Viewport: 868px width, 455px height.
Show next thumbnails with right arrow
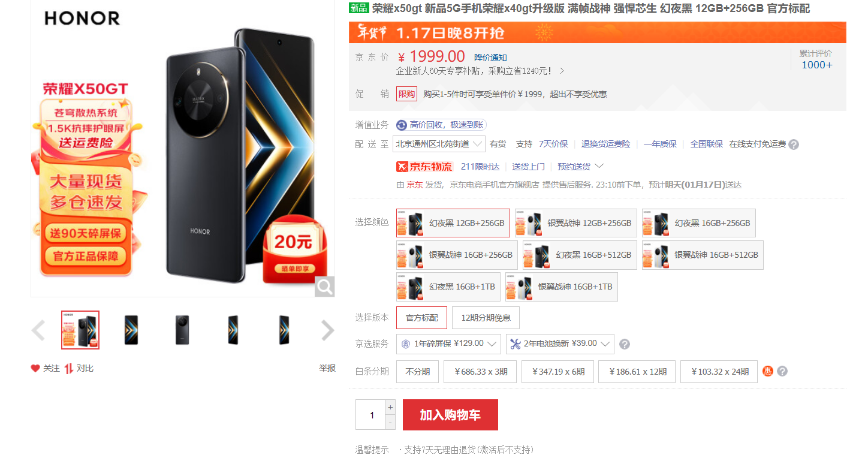click(327, 330)
